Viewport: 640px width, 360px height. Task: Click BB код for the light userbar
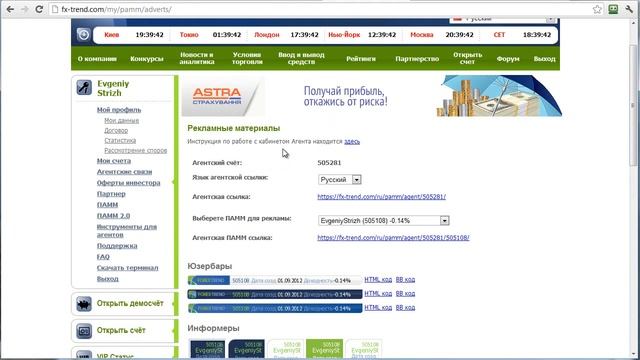[x=405, y=280]
